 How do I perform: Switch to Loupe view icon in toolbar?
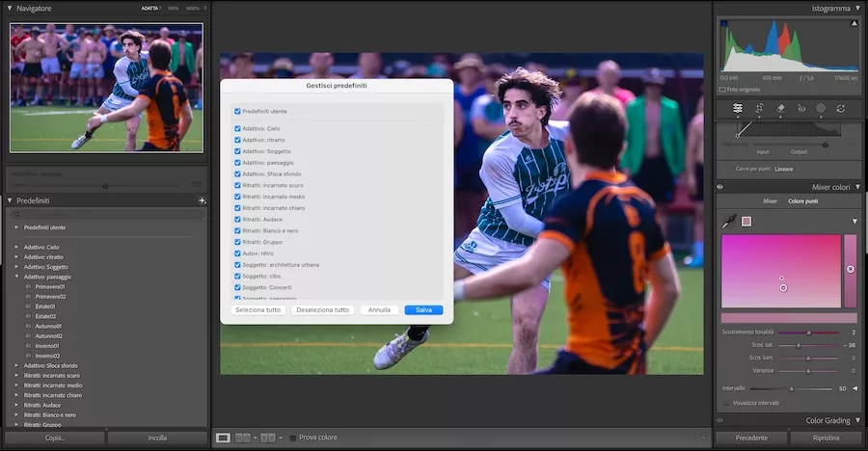point(223,438)
